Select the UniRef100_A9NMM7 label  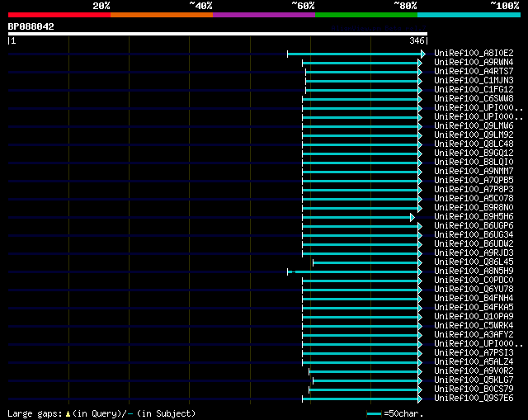(474, 172)
